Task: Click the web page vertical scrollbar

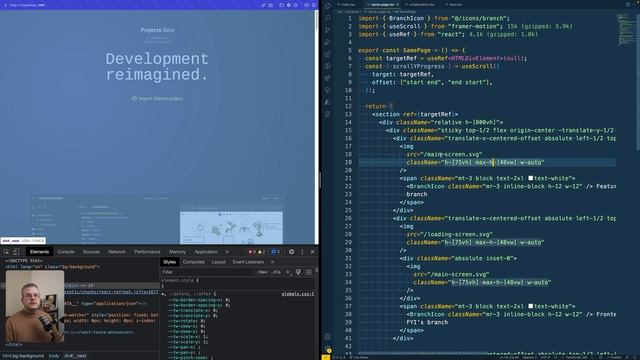Action: pos(316,127)
